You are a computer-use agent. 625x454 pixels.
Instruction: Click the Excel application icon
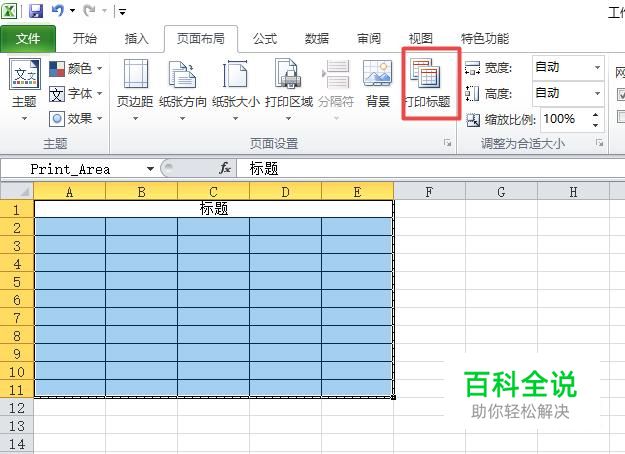[x=9, y=11]
